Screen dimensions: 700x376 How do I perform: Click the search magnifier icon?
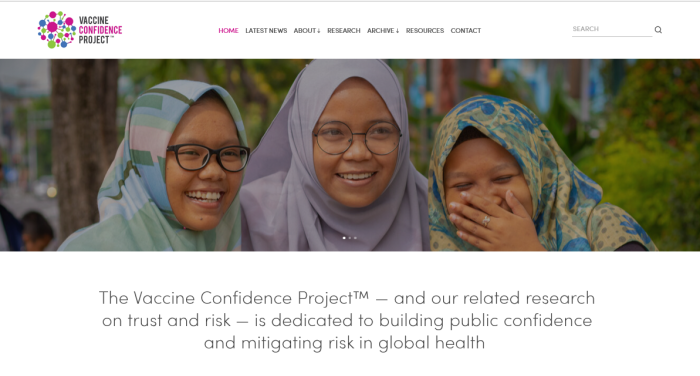tap(658, 30)
